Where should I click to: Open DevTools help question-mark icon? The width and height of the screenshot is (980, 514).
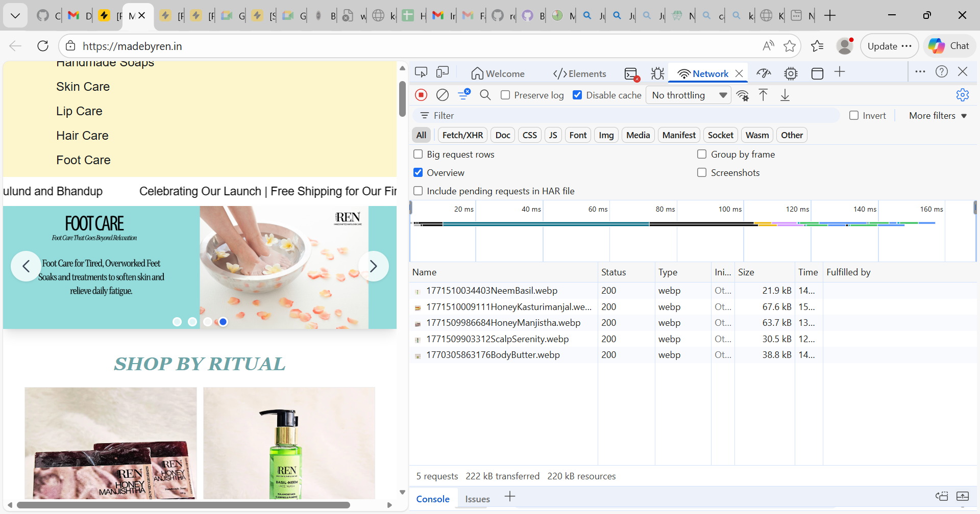click(942, 72)
